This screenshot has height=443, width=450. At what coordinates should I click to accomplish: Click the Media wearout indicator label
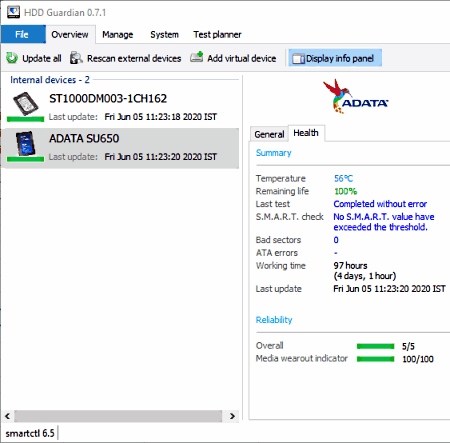click(x=302, y=358)
